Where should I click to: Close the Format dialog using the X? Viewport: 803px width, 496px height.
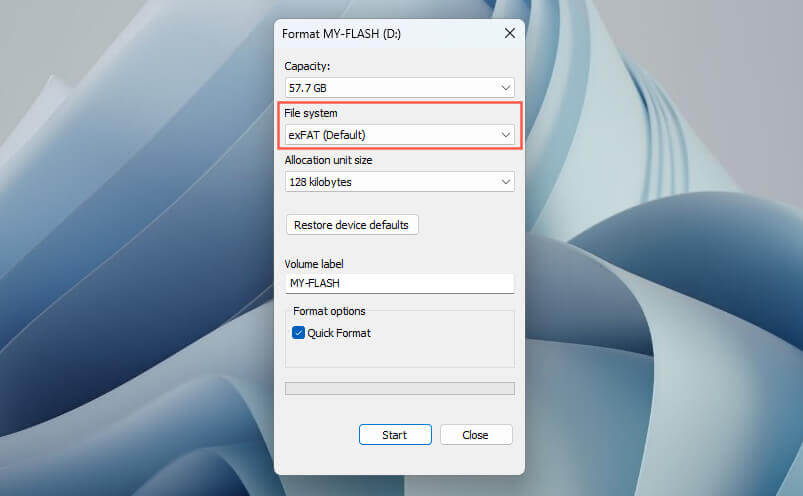click(509, 33)
